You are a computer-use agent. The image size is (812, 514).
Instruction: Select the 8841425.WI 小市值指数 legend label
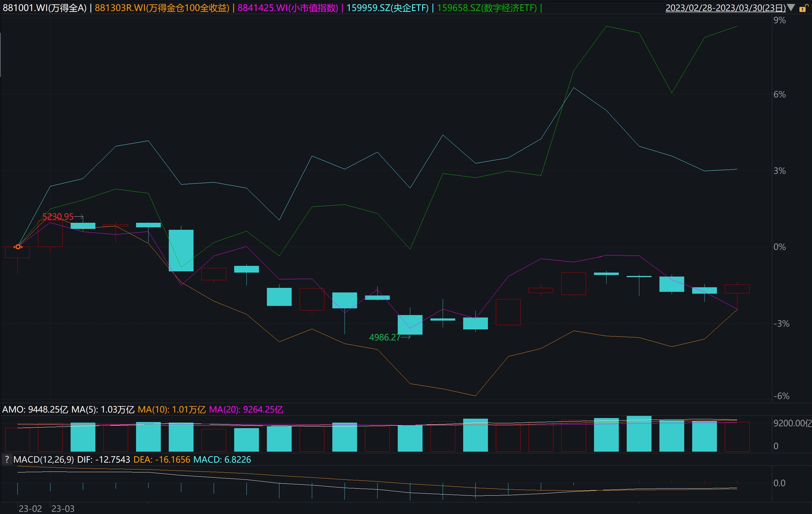point(288,8)
